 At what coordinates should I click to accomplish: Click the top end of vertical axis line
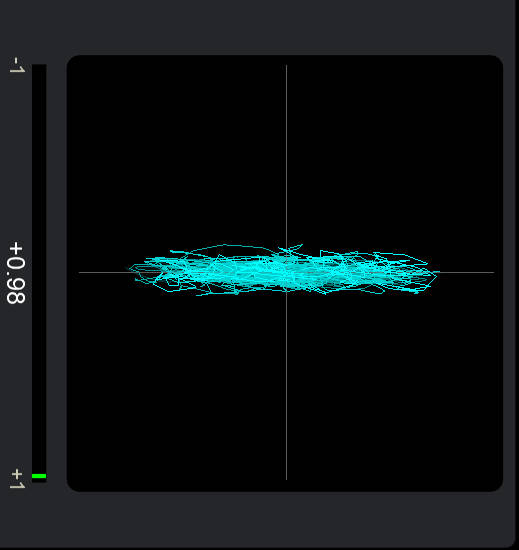[x=287, y=67]
